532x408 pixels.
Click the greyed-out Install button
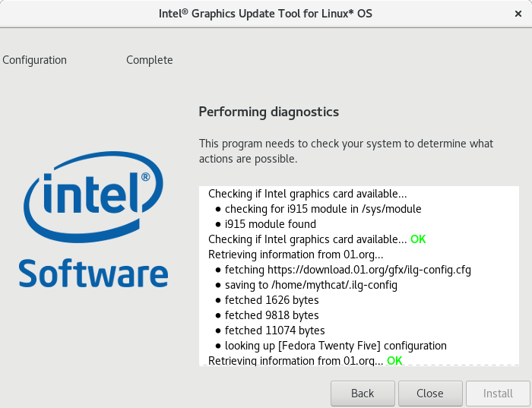point(498,394)
